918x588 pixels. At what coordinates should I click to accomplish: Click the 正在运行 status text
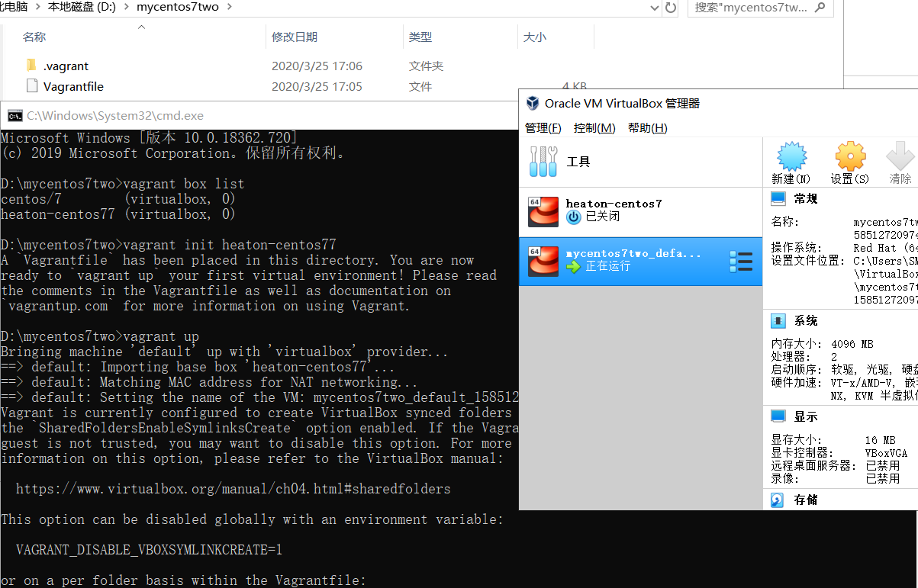click(x=608, y=267)
